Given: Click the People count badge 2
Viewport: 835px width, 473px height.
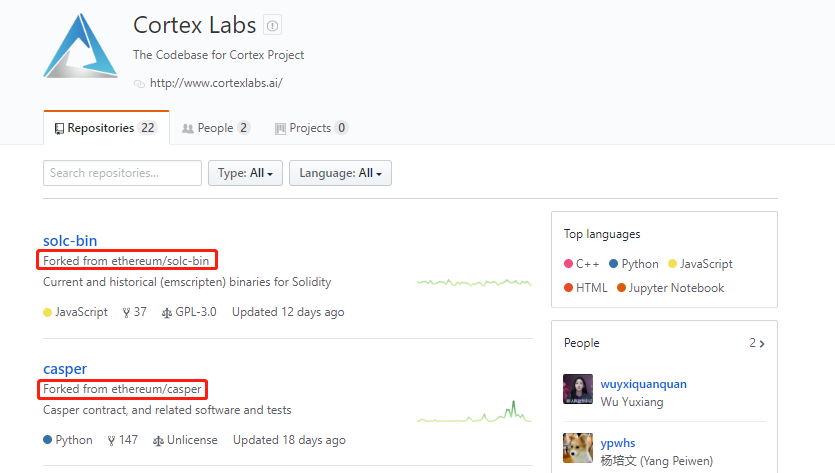Looking at the screenshot, I should 243,128.
